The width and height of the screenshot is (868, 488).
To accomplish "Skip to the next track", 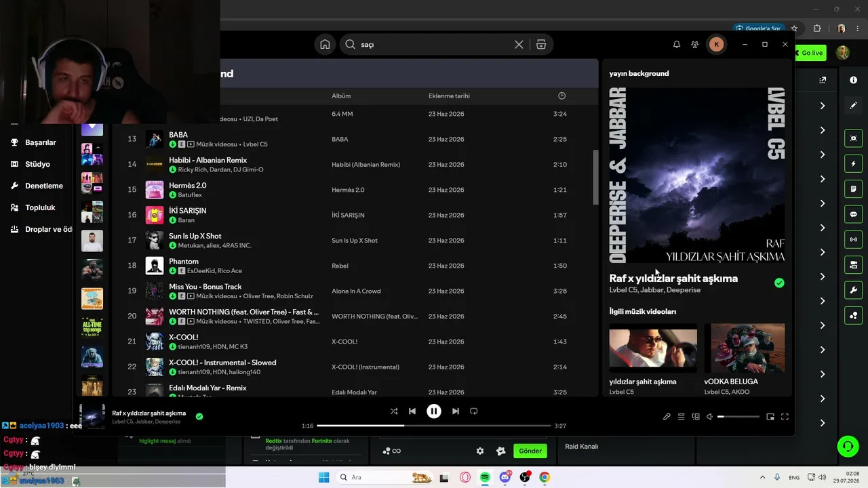I will point(456,411).
